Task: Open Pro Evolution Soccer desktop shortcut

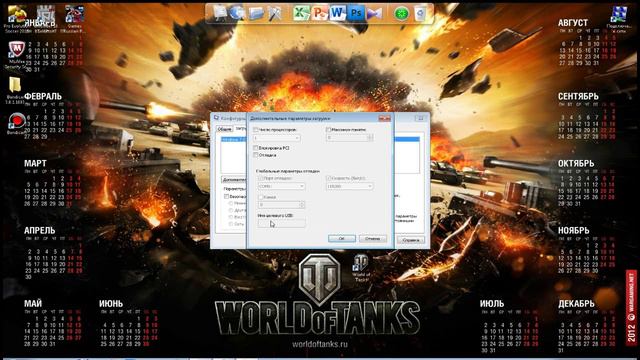Action: pos(16,19)
